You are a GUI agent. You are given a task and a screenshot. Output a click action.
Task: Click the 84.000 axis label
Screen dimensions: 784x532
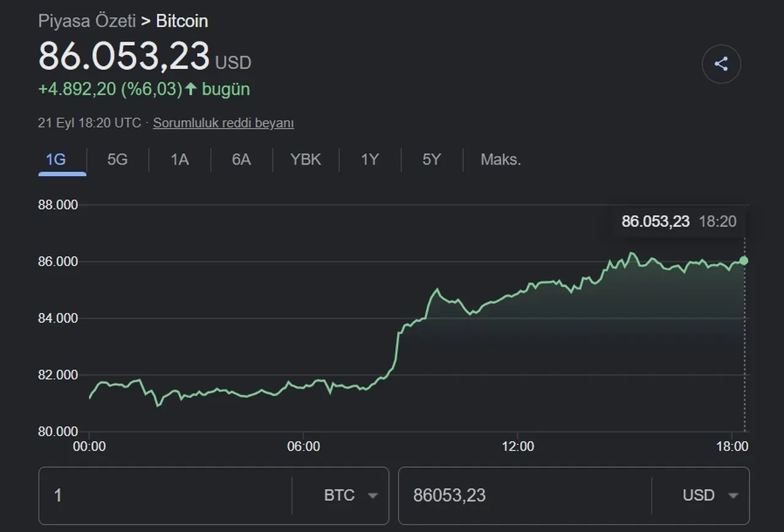click(x=58, y=318)
